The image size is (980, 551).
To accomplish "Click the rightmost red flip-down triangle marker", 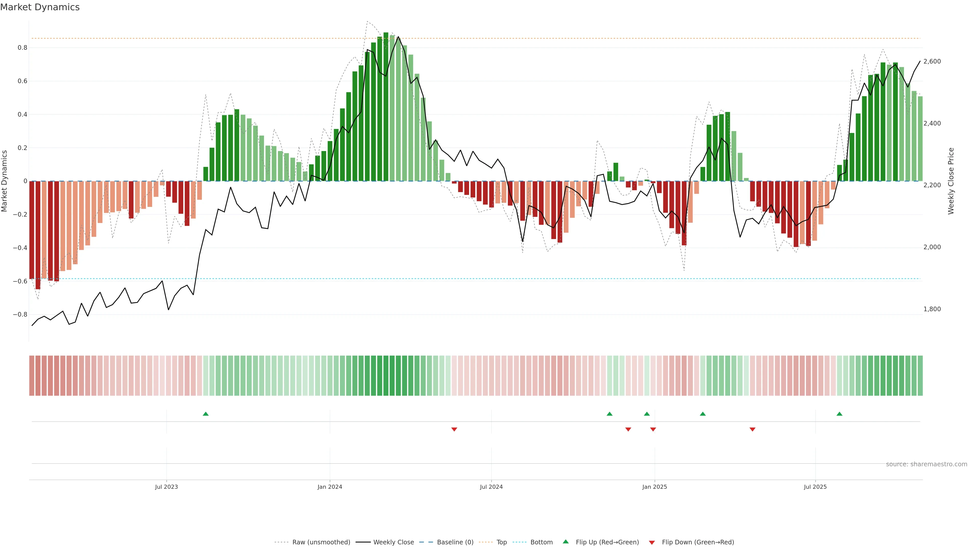I will 752,429.
